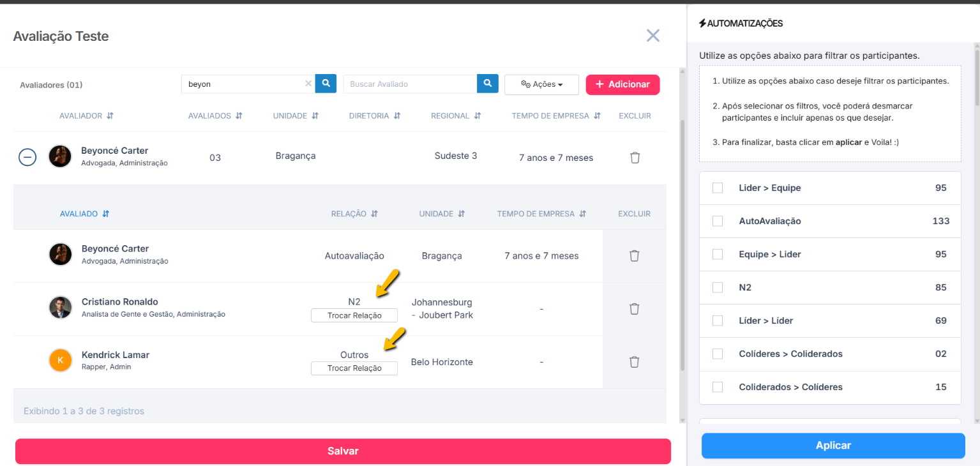Check the Líder > Equipe filter checkbox
980x466 pixels.
point(718,188)
